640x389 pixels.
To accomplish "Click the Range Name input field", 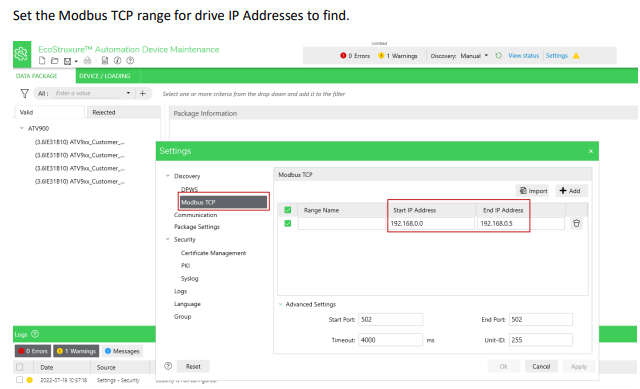I will 342,223.
